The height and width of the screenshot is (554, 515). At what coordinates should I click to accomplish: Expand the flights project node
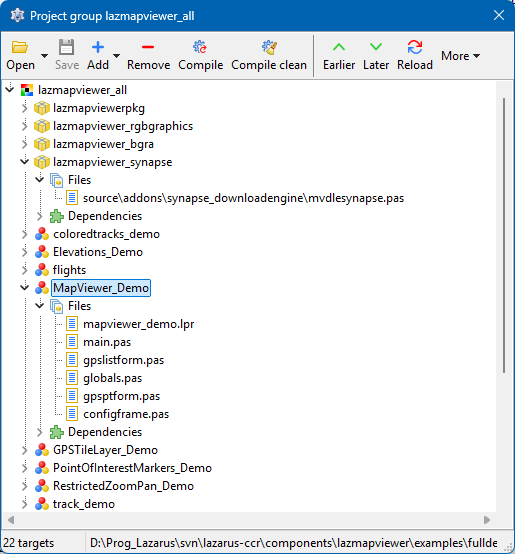click(24, 270)
